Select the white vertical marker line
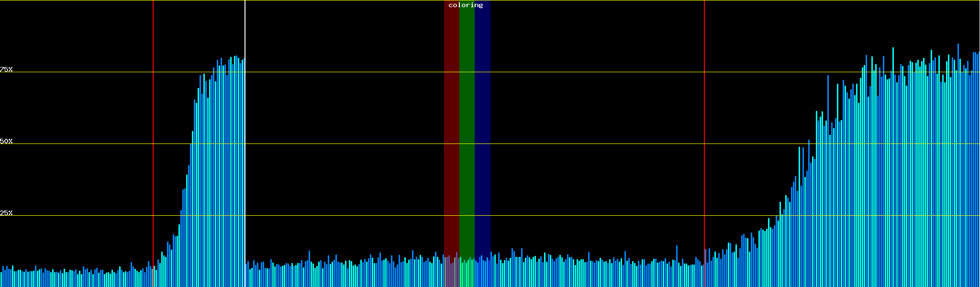This screenshot has height=287, width=980. click(245, 143)
